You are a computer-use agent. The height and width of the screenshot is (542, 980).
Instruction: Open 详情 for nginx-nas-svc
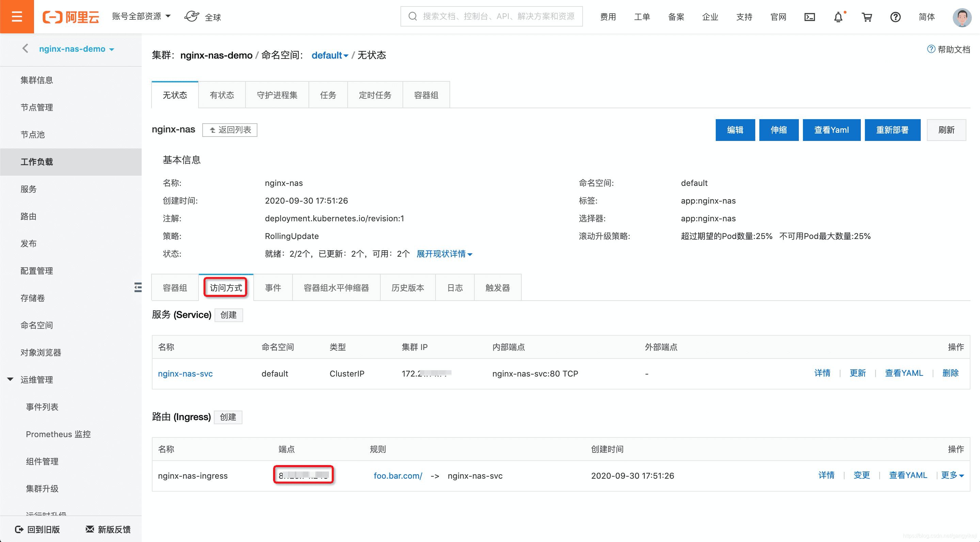(822, 373)
